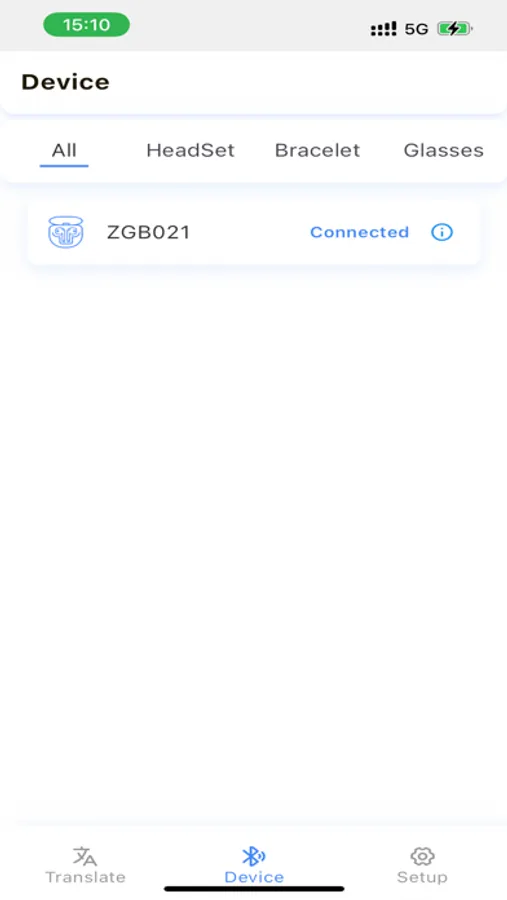Tap the earbuds case icon
This screenshot has width=507, height=900.
65,232
